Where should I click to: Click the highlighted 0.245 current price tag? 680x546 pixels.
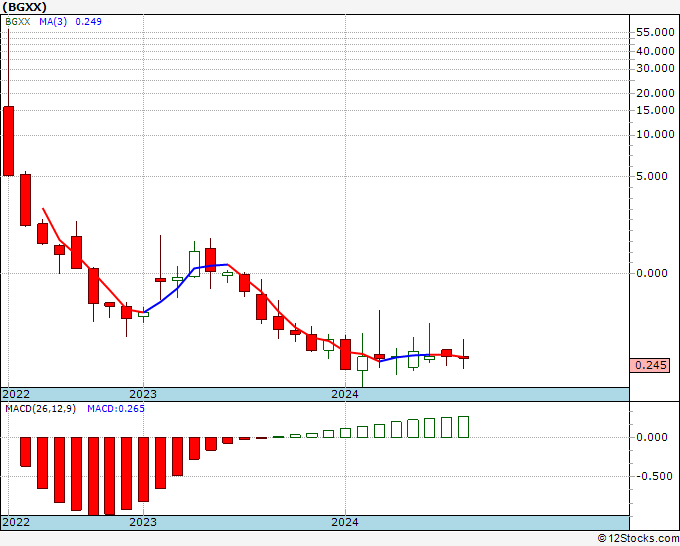click(x=650, y=365)
